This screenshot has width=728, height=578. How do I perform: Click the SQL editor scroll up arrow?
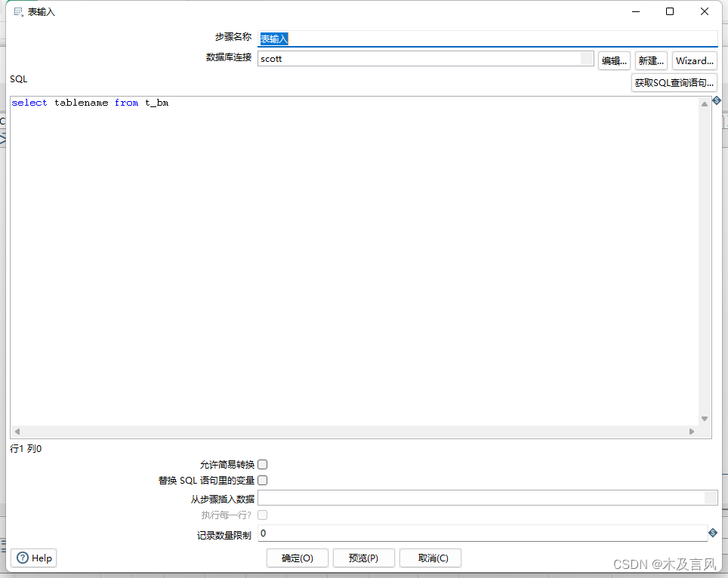pos(705,104)
